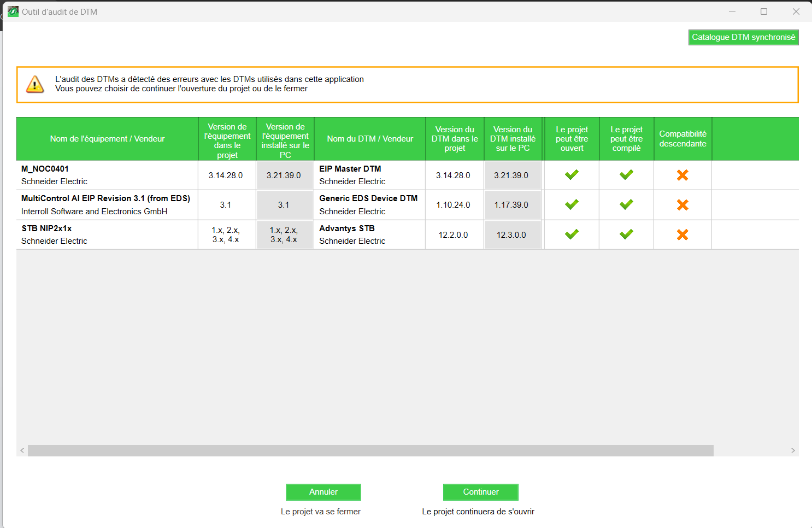Image resolution: width=812 pixels, height=528 pixels.
Task: Maximize the DTM audit window
Action: 764,11
